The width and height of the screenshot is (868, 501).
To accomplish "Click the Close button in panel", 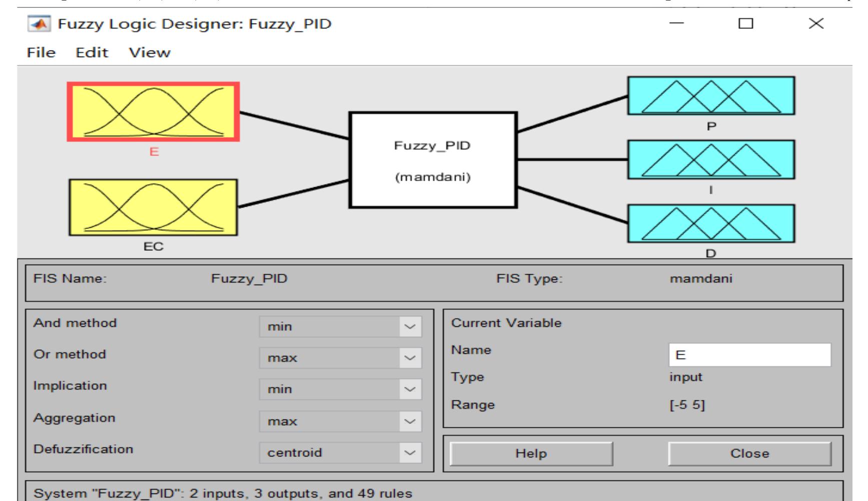I will 749,453.
